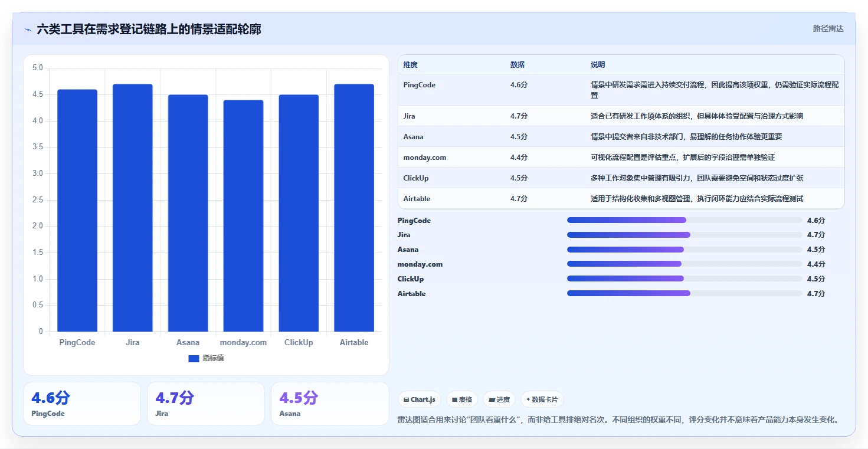This screenshot has width=868, height=449.
Task: Click 4.6分 at the end of PingCode's progress bar
Action: pos(816,221)
